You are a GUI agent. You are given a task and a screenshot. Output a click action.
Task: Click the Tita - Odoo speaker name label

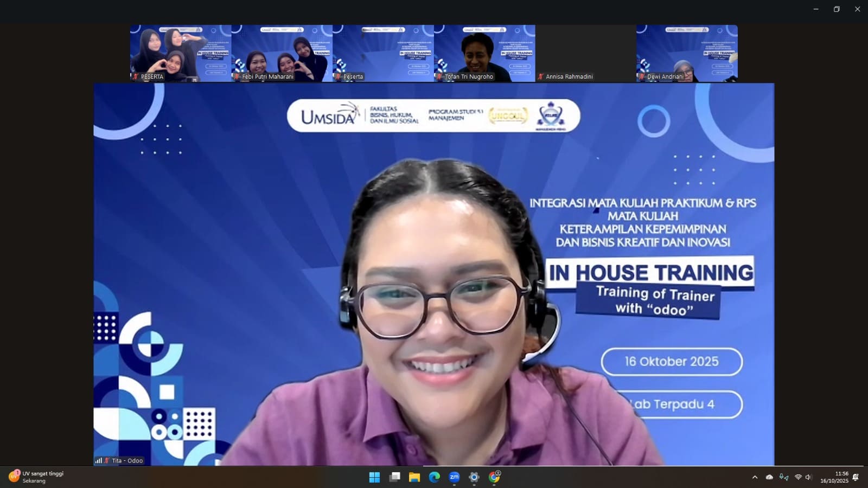127,460
